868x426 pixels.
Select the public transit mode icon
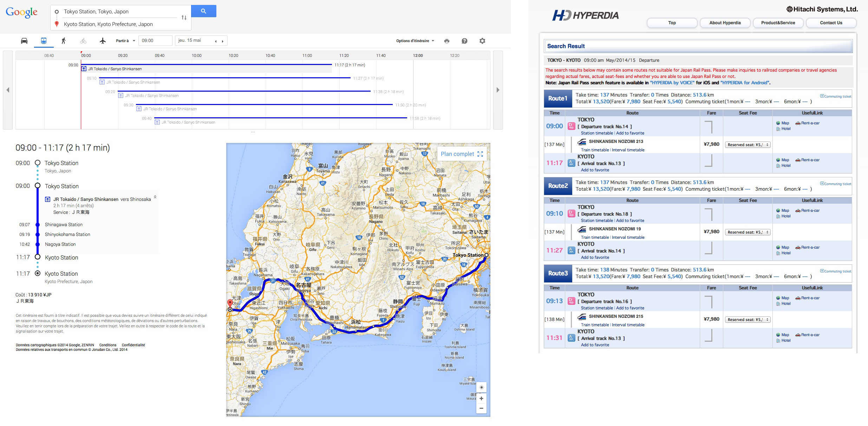coord(44,41)
